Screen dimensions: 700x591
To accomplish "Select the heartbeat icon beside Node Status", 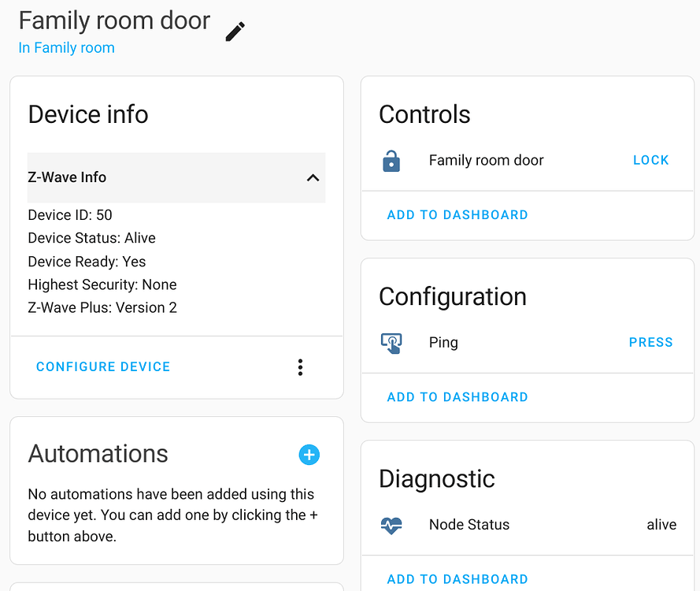I will pos(391,525).
